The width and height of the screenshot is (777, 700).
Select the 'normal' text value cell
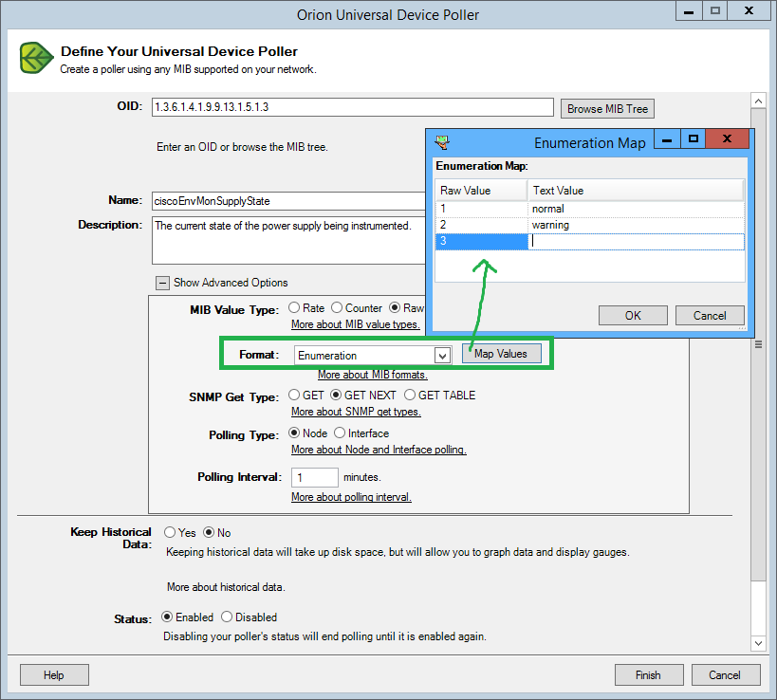coord(636,209)
